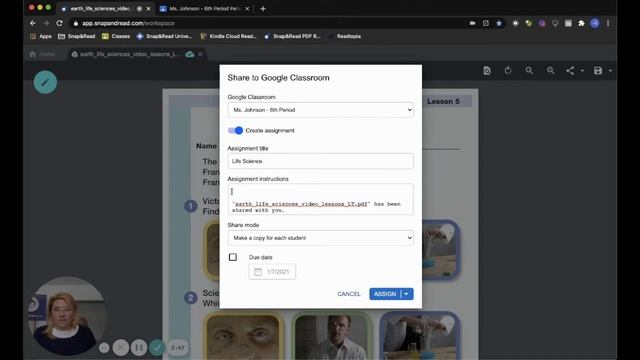The image size is (640, 360).
Task: Click the presenter webcam bubble
Action: 67,316
